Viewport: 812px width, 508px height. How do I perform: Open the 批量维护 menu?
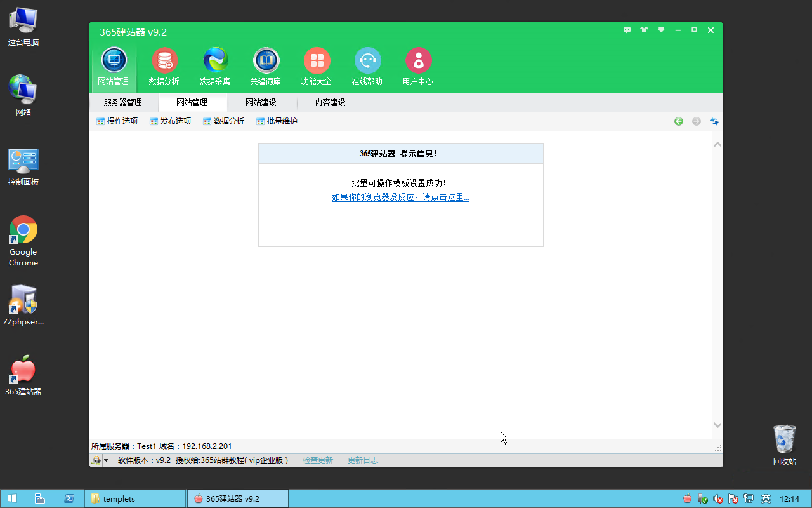coord(277,121)
